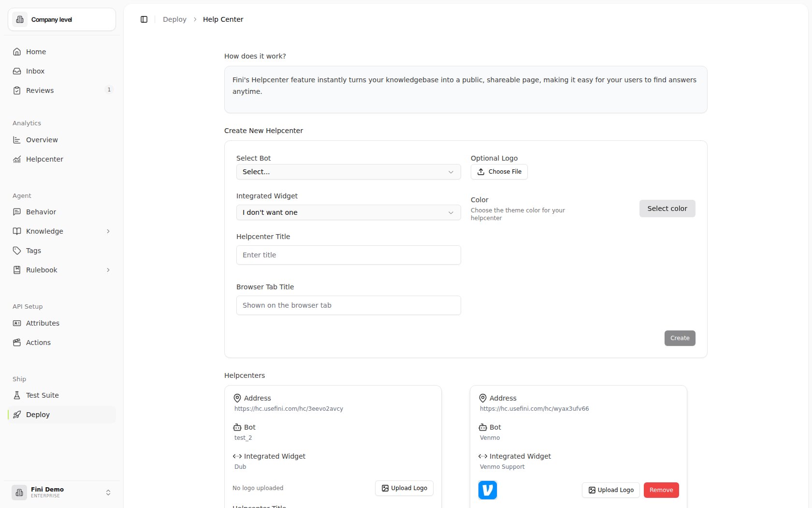Image resolution: width=812 pixels, height=508 pixels.
Task: Click the Actions clapperboard icon
Action: coord(17,343)
